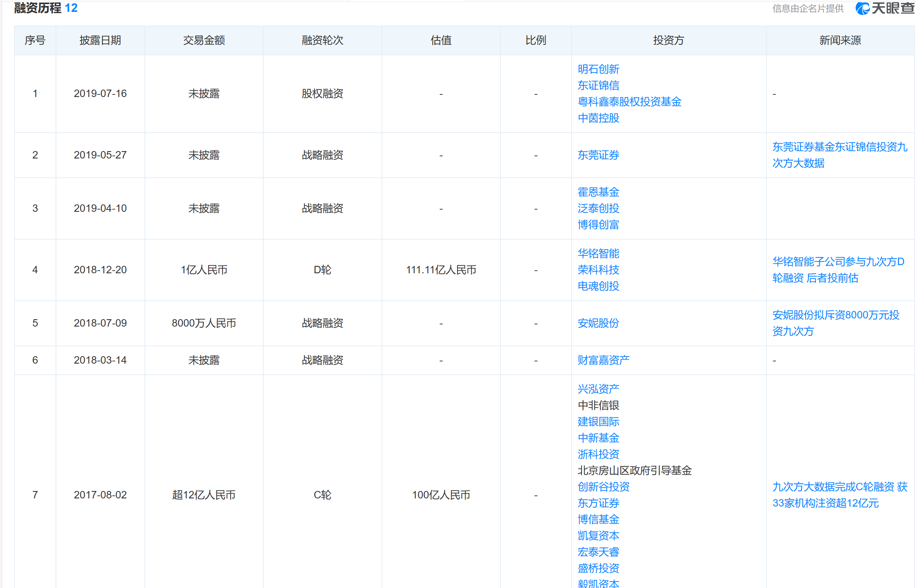Open investor link 创新谷投资
This screenshot has height=588, width=916.
604,487
